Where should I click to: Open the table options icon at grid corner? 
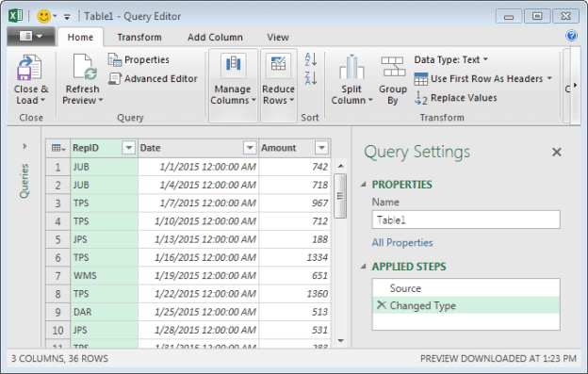coord(58,148)
